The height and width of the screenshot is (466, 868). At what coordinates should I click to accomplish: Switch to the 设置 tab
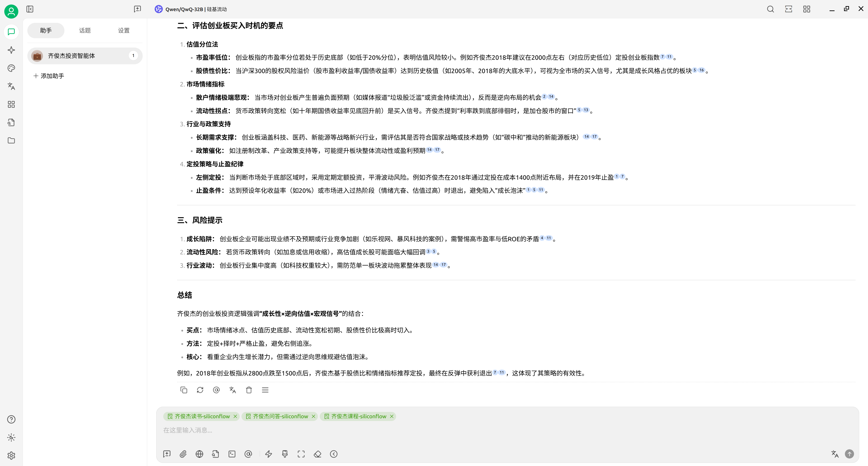tap(124, 30)
